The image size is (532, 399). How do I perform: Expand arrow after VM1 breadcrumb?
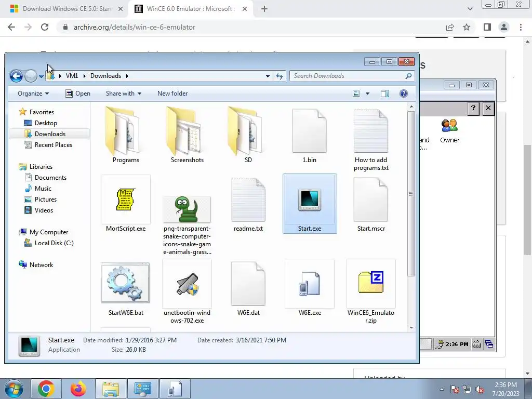click(x=84, y=76)
